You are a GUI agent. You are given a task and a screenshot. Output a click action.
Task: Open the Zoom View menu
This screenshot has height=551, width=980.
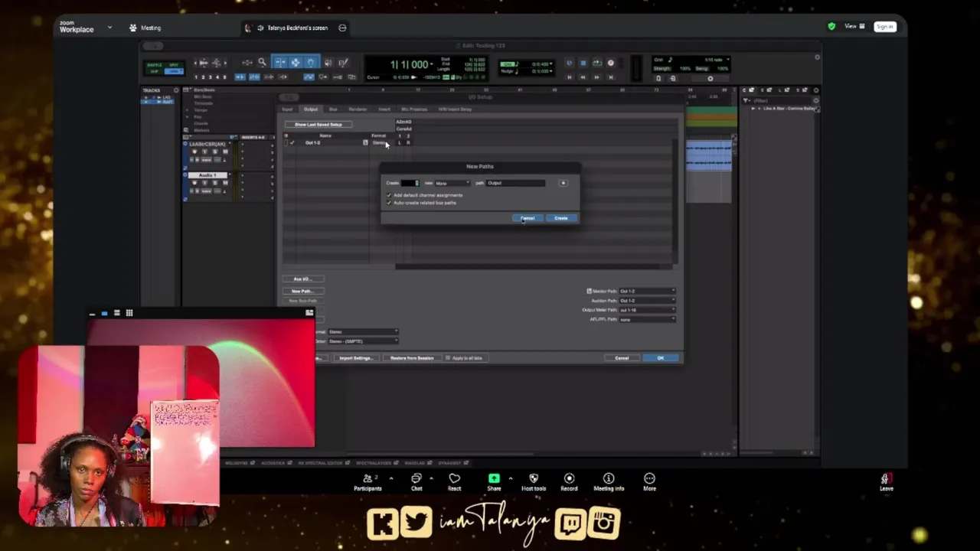[x=854, y=27]
